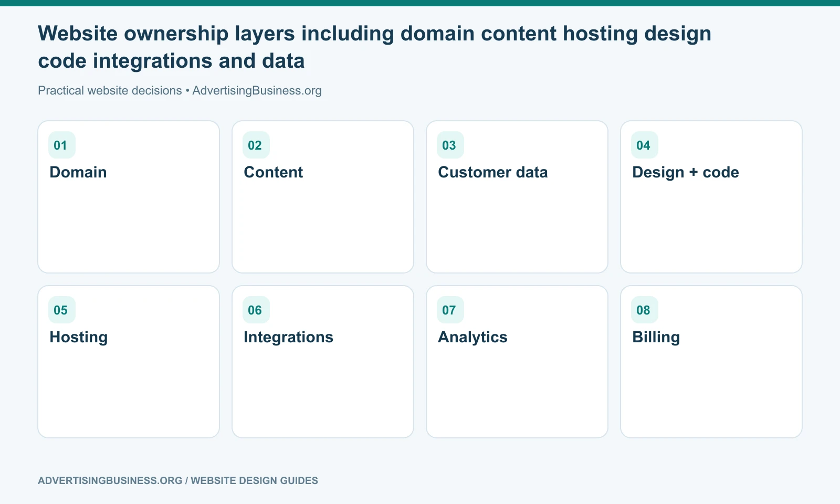Click the Practical website decisions subtitle
Screen dimensions: 840x504
(x=180, y=90)
